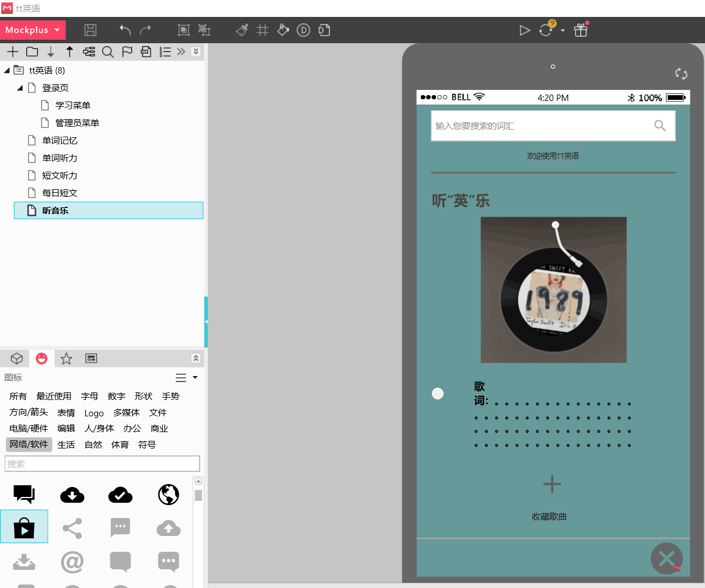Move page down with down arrow

(x=51, y=51)
